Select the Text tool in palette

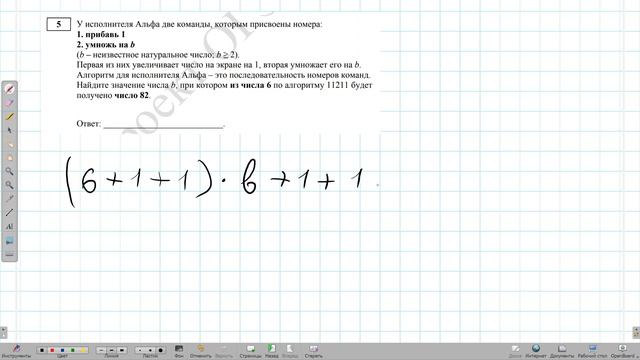click(9, 227)
